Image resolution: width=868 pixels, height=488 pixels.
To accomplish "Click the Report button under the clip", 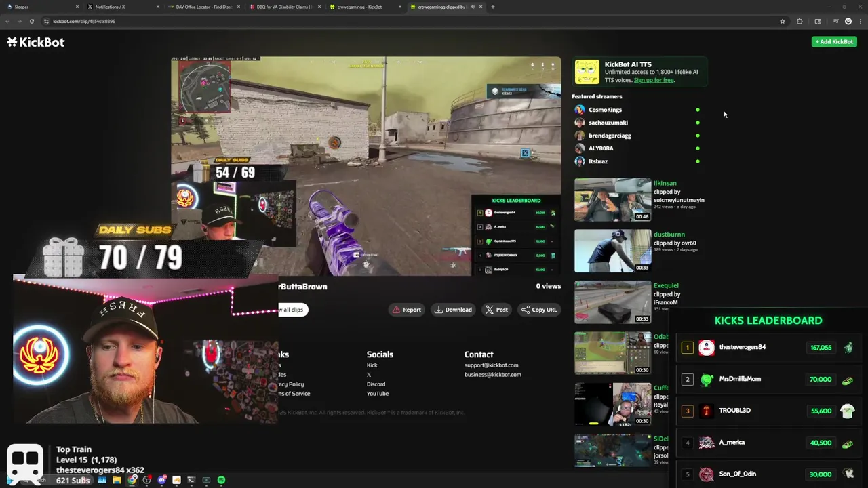I will [x=406, y=310].
